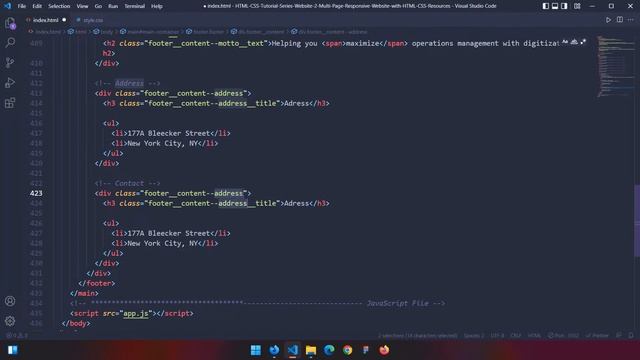
Task: Open Google Chrome from the taskbar
Action: [x=348, y=350]
